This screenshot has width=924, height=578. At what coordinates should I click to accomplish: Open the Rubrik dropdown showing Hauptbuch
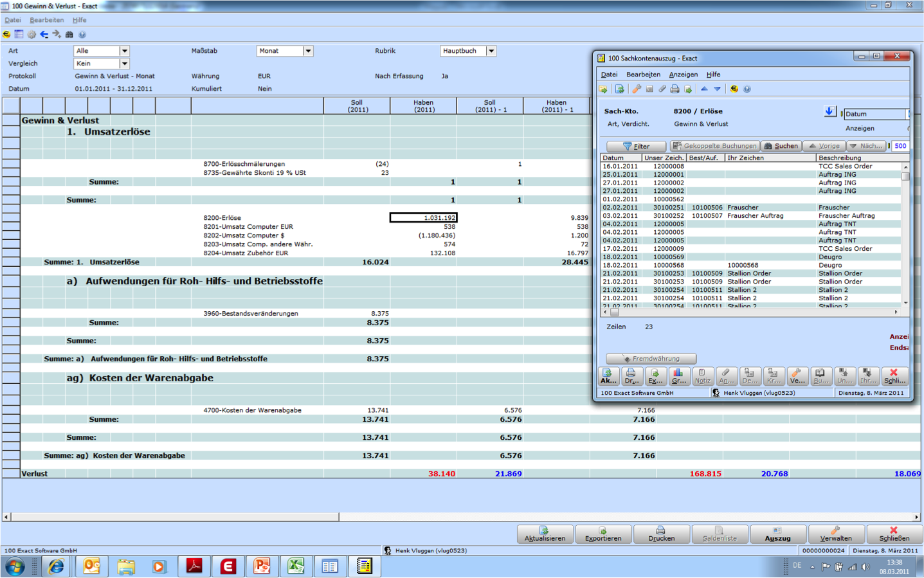tap(491, 51)
